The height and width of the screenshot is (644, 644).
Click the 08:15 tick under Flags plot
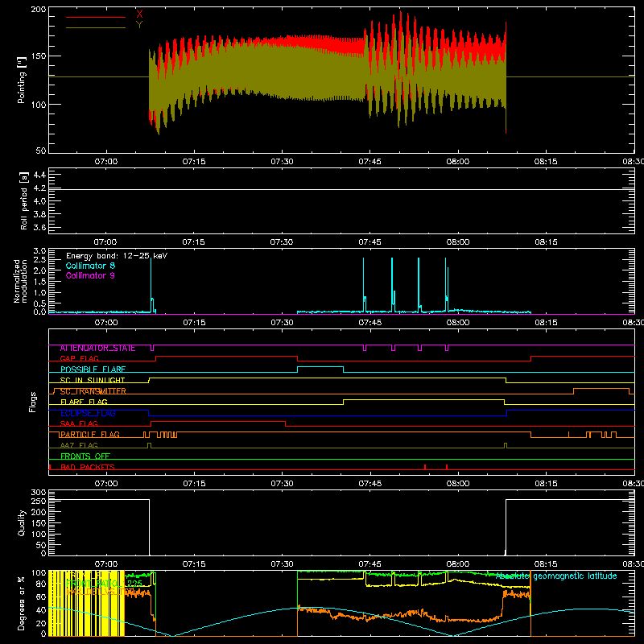(x=546, y=484)
